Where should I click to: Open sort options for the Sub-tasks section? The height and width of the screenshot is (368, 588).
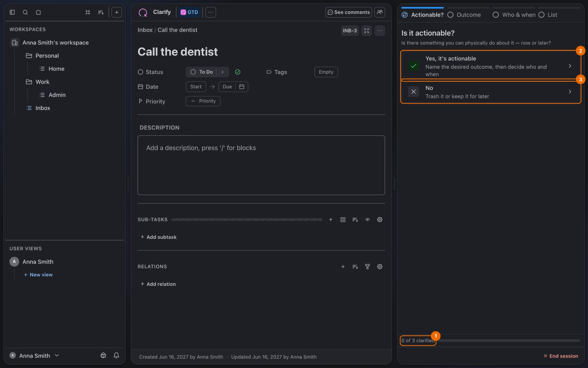click(x=355, y=220)
